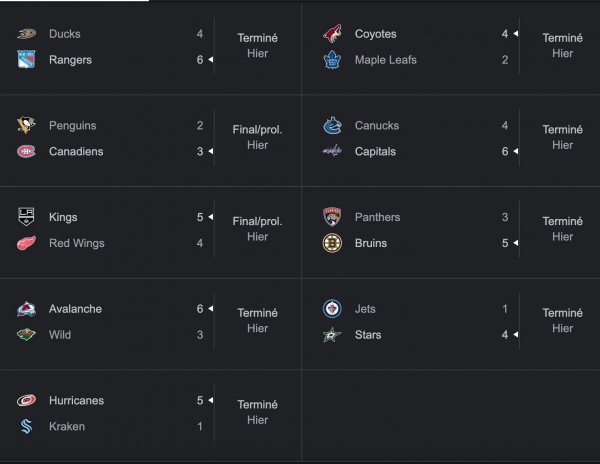Open the Los Angeles Kings logo
This screenshot has width=600, height=464.
tap(26, 217)
